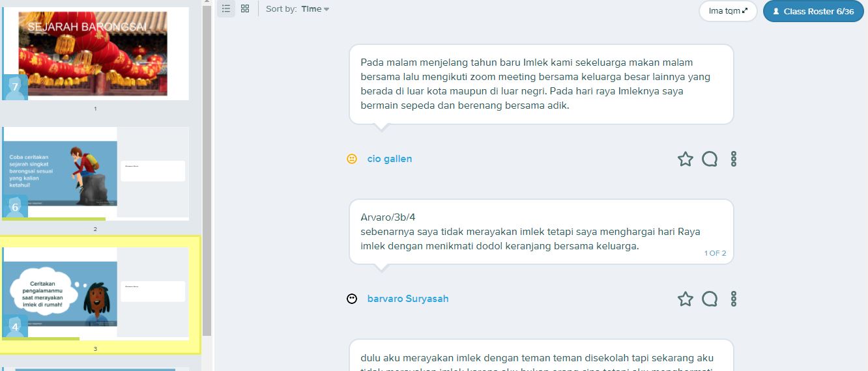Click the response starting 'Pada malam menjelang'
This screenshot has width=868, height=371.
tap(542, 85)
